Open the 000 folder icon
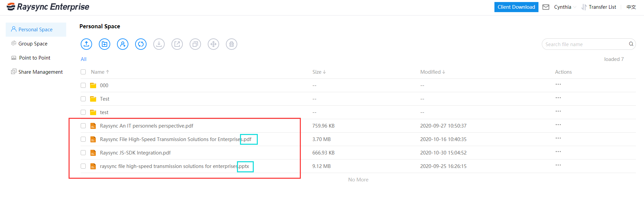 click(x=93, y=85)
